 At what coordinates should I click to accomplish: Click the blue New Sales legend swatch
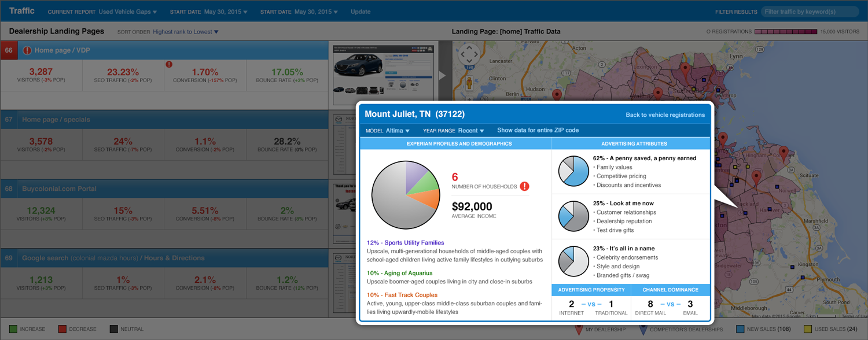click(x=740, y=329)
